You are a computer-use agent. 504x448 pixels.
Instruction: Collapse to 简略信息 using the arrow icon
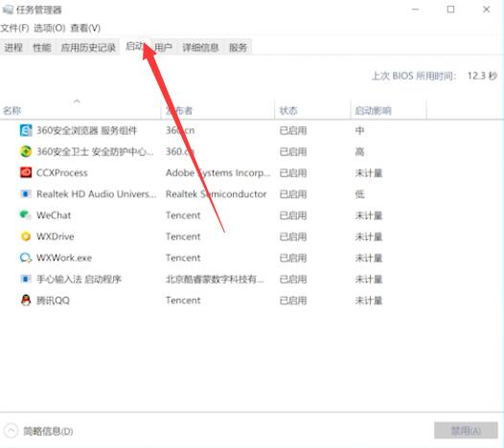click(11, 431)
